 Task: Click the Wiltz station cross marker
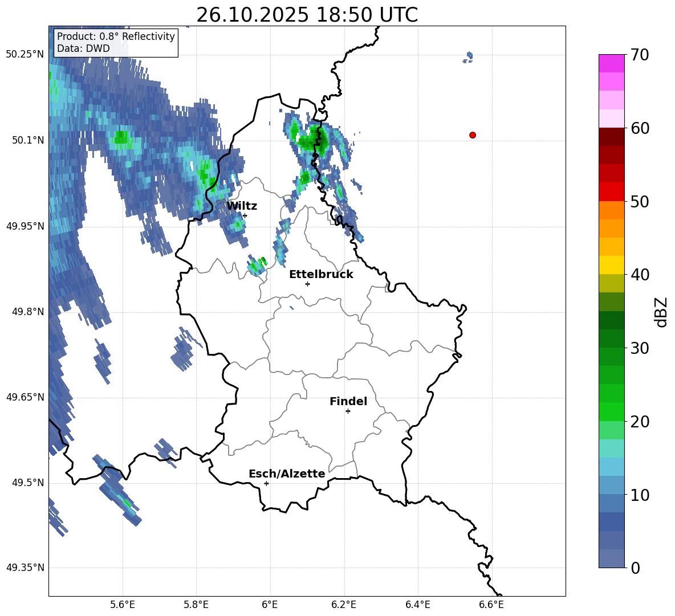click(x=245, y=215)
